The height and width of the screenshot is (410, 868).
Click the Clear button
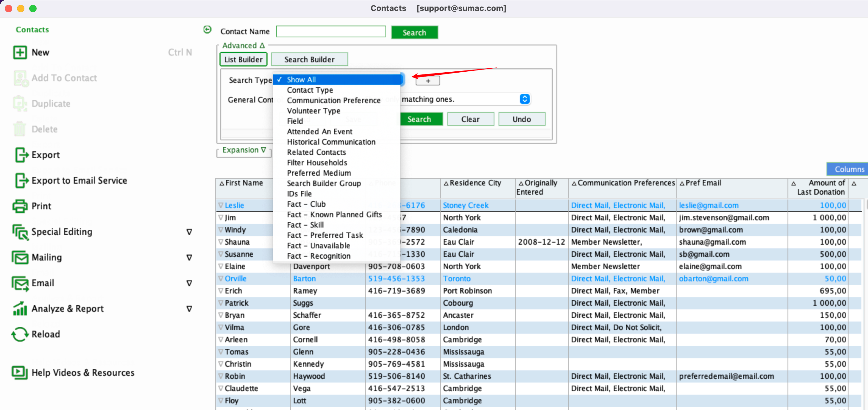pos(470,119)
